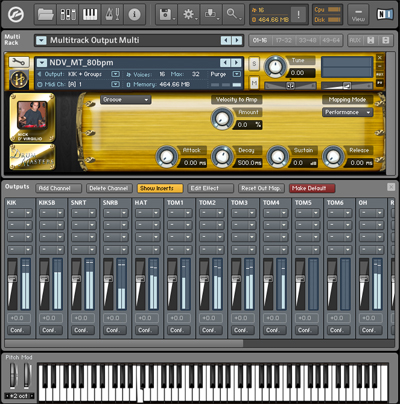The width and height of the screenshot is (400, 404).
Task: Toggle Show Inserts in Outputs
Action: pos(160,188)
